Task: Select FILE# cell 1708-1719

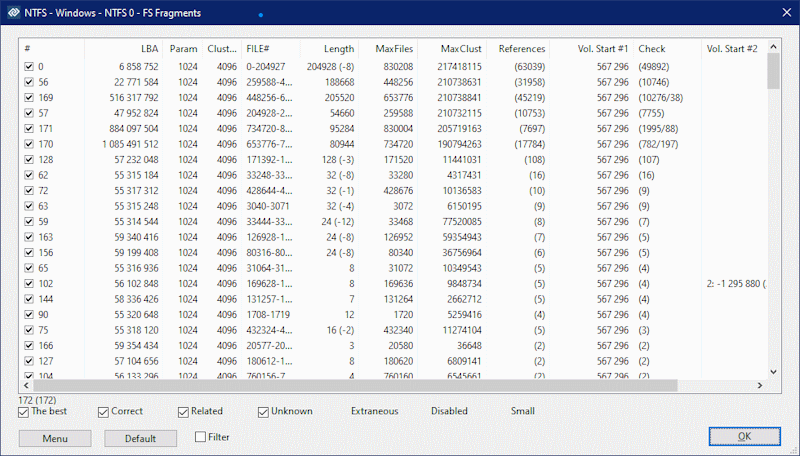Action: (x=268, y=315)
